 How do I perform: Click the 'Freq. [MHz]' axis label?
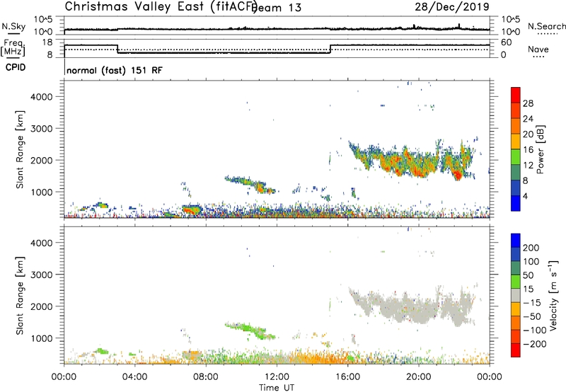click(14, 48)
